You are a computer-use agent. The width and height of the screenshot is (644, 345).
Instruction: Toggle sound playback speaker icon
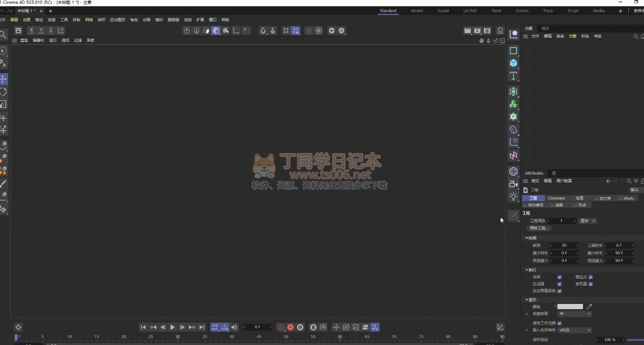[234, 327]
